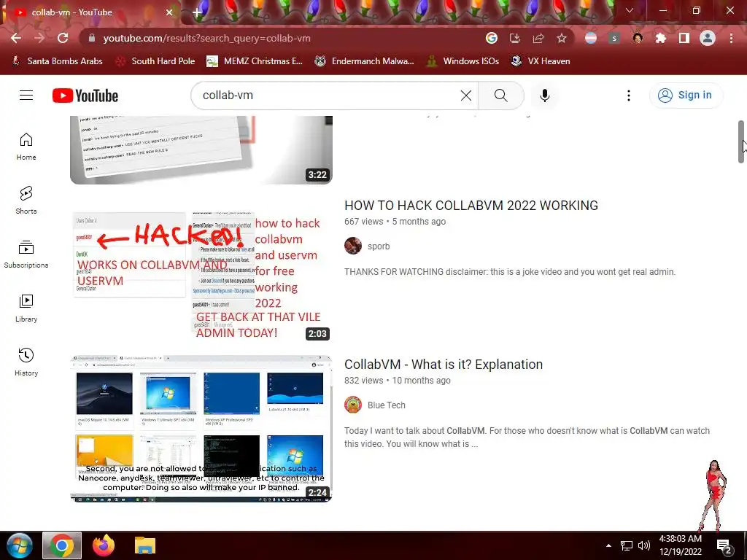Expand the tab search chevron
This screenshot has width=747, height=560.
click(x=630, y=10)
